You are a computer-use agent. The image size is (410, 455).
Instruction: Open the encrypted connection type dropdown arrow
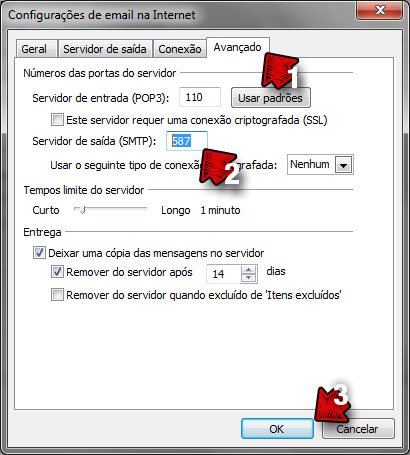(x=344, y=165)
